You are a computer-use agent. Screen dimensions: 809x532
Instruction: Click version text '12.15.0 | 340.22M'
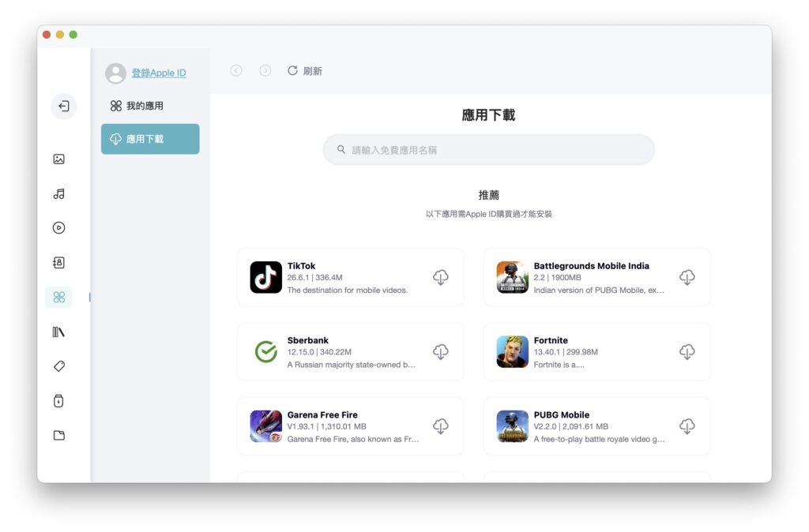[x=319, y=352]
